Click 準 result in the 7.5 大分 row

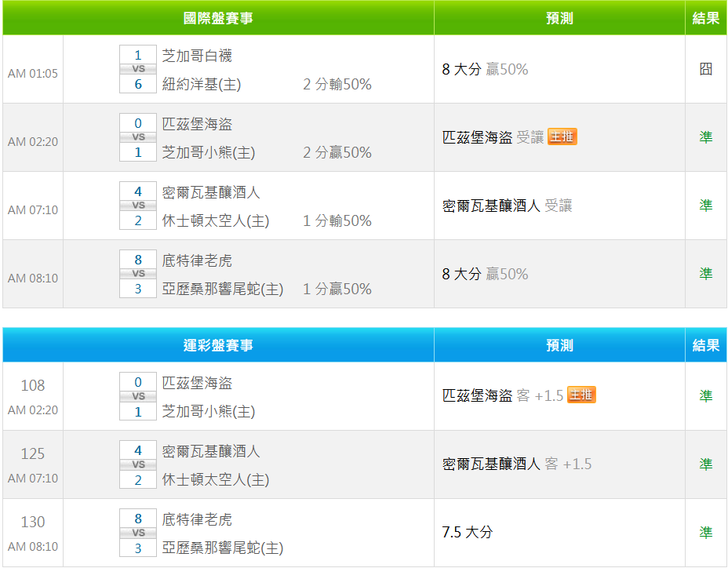click(706, 532)
